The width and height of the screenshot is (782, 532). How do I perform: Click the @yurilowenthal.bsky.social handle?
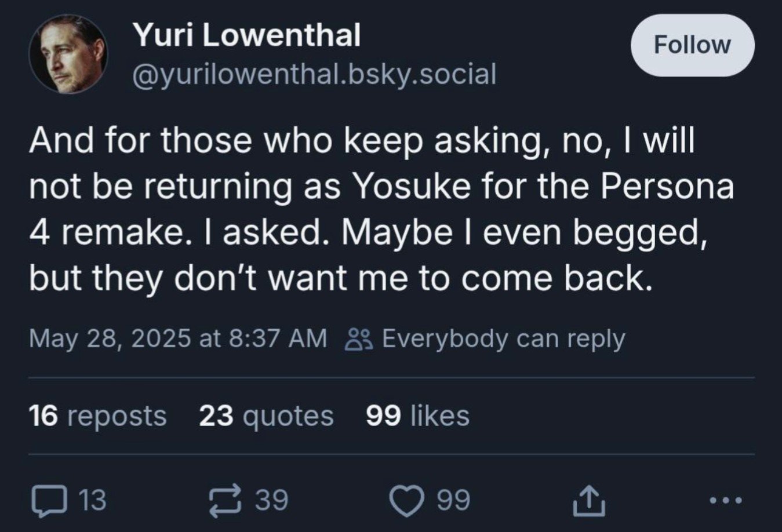pyautogui.click(x=314, y=74)
